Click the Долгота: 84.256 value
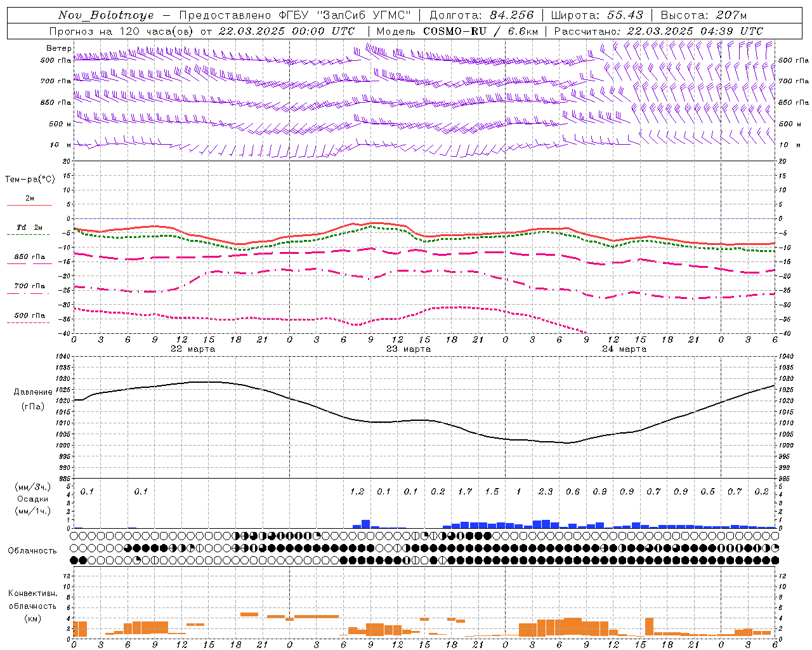The height and width of the screenshot is (650, 812). pyautogui.click(x=481, y=15)
